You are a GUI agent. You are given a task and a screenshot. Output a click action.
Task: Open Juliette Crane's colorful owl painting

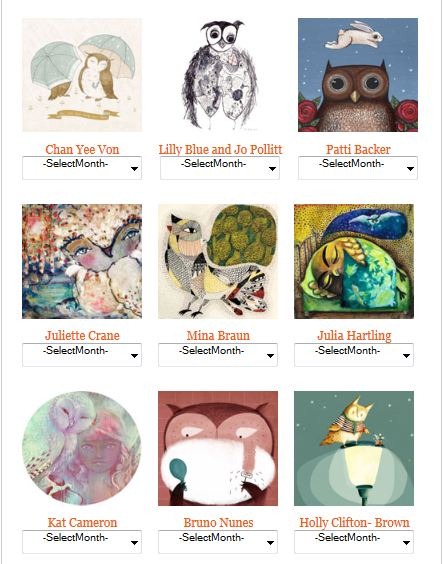[82, 261]
